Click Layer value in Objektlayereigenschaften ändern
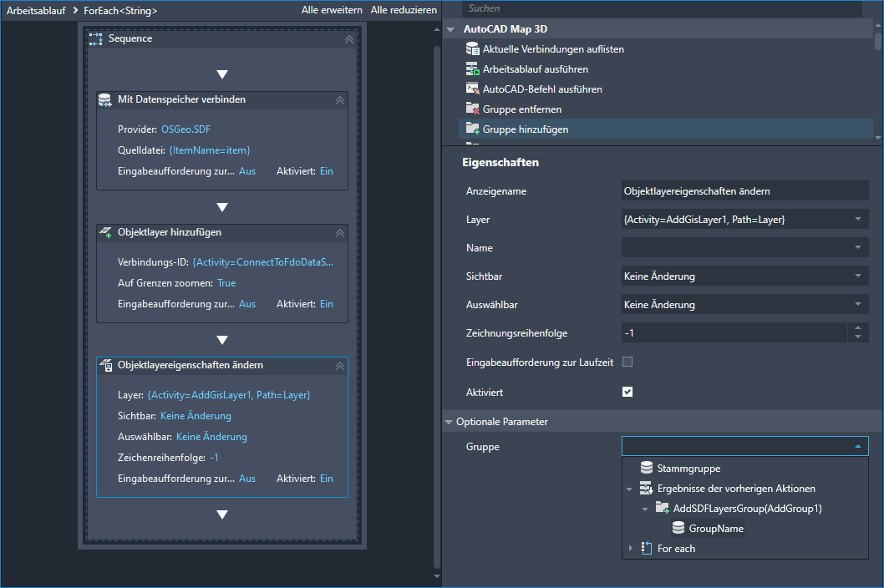The height and width of the screenshot is (588, 884). (x=229, y=395)
